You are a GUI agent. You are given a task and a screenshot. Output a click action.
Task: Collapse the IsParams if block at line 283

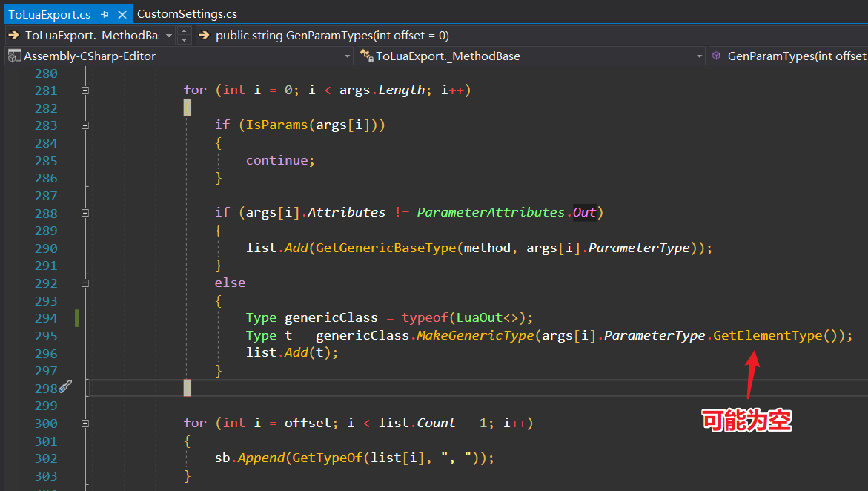click(85, 126)
